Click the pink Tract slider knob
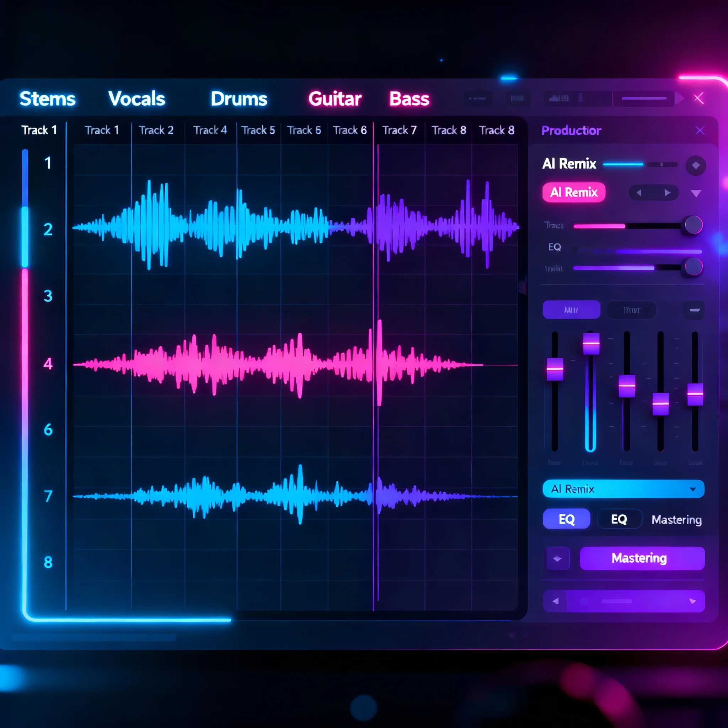The width and height of the screenshot is (728, 728). tap(693, 225)
